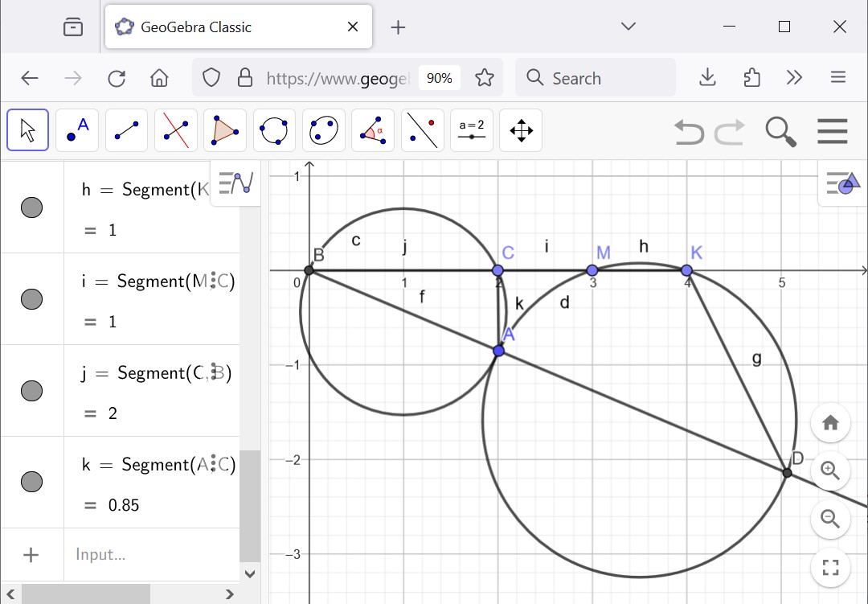Image resolution: width=868 pixels, height=604 pixels.
Task: View site security padlock info
Action: click(244, 78)
